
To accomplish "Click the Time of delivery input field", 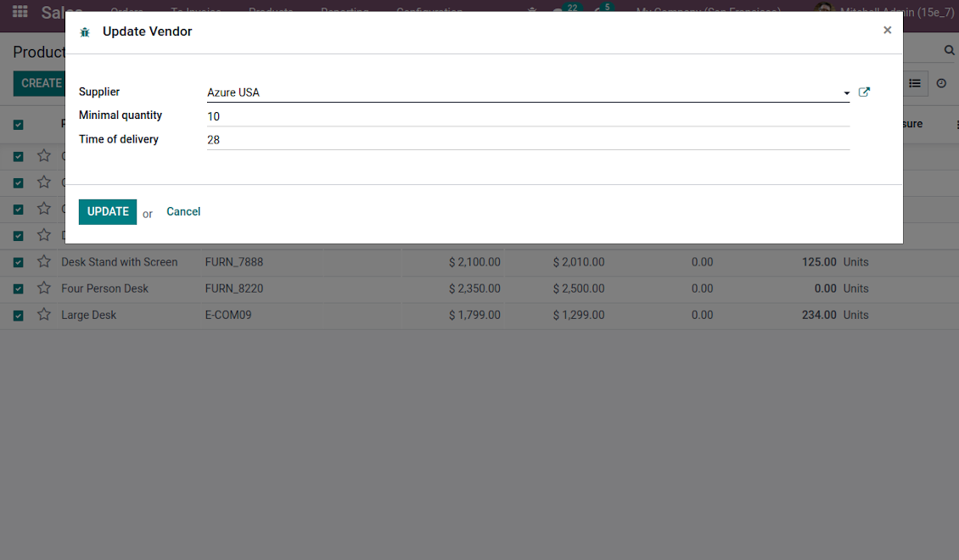I will (x=529, y=140).
